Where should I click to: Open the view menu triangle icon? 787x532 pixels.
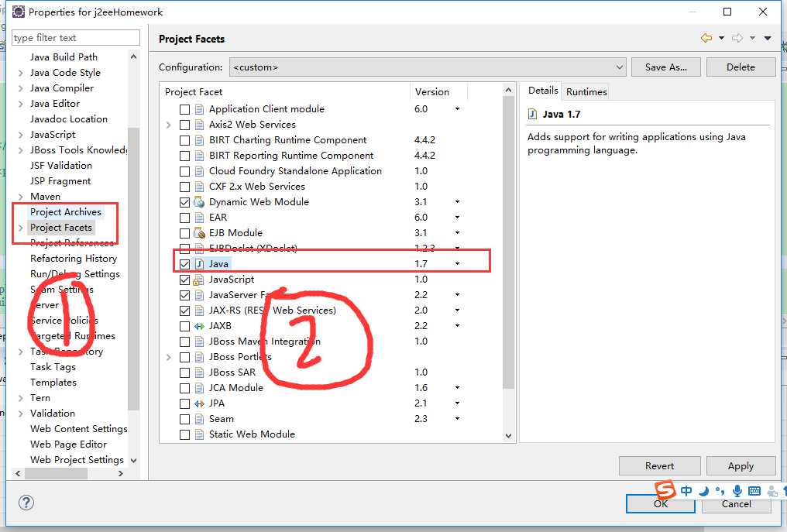768,38
